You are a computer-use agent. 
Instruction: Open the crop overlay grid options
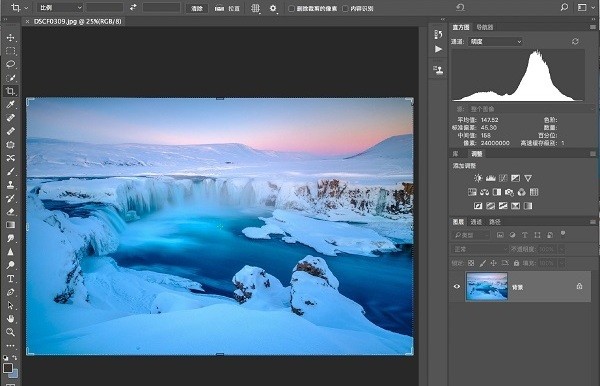click(x=255, y=8)
